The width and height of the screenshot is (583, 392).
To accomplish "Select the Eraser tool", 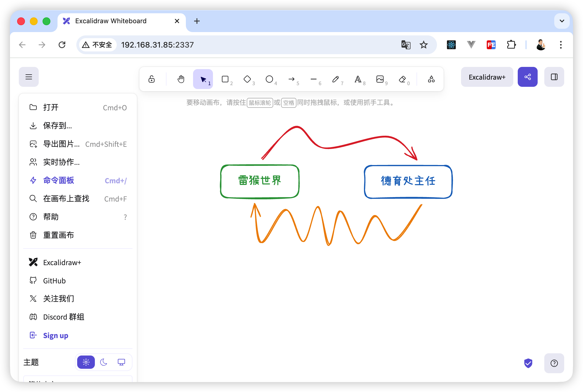I will 402,79.
